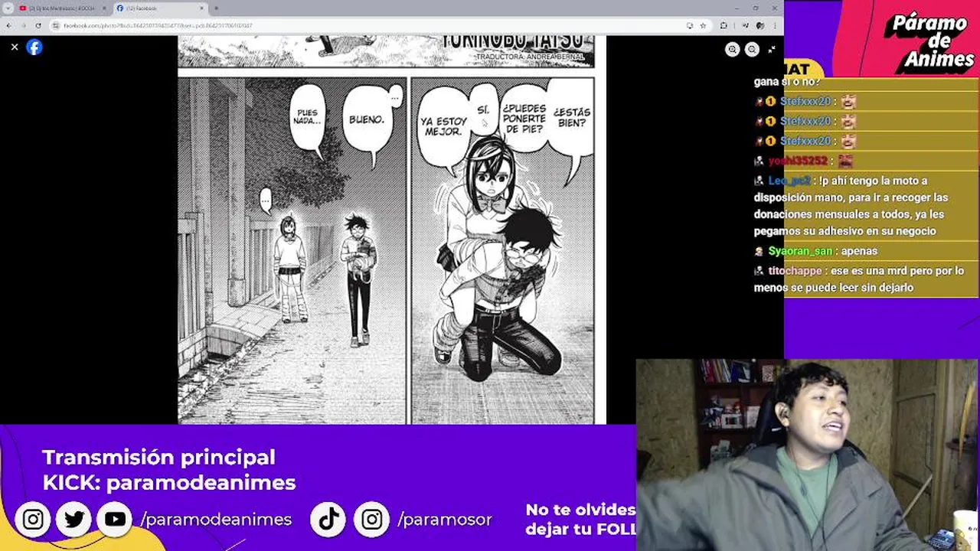The height and width of the screenshot is (551, 980).
Task: Click username titochappe in chat
Action: tap(795, 271)
